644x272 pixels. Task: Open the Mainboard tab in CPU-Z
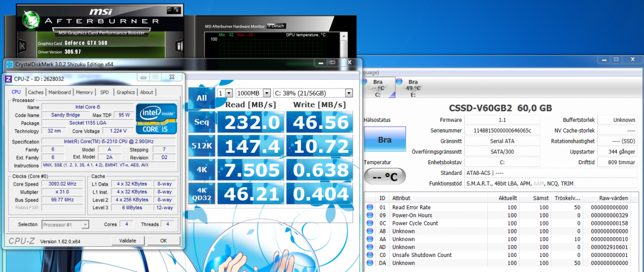[60, 92]
